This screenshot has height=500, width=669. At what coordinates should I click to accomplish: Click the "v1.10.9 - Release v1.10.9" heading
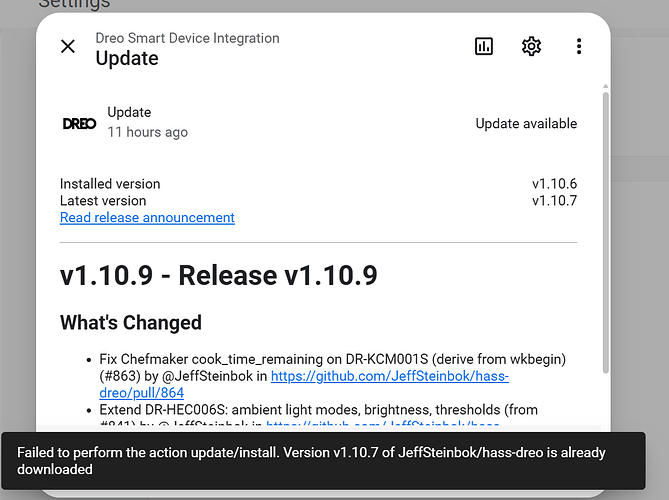coord(218,275)
